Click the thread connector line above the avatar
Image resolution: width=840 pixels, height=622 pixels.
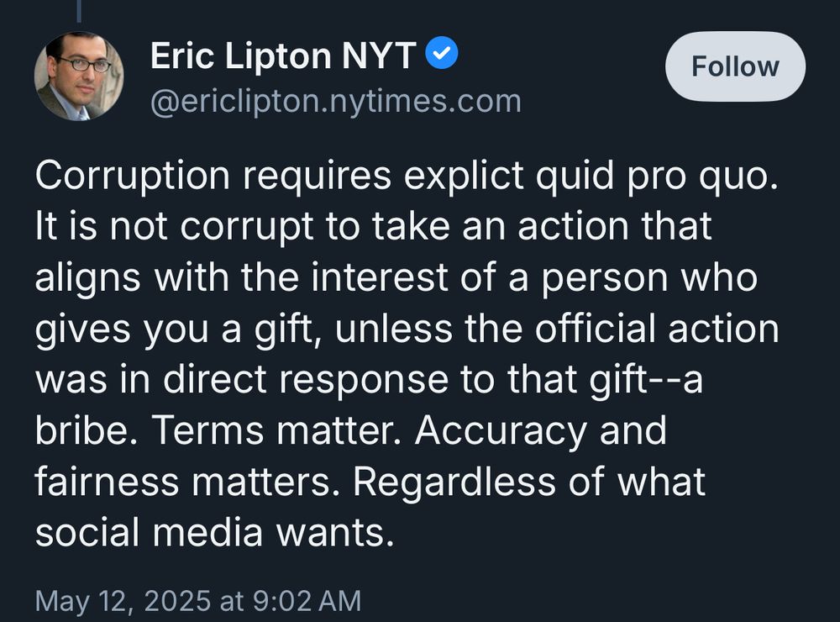coord(80,8)
